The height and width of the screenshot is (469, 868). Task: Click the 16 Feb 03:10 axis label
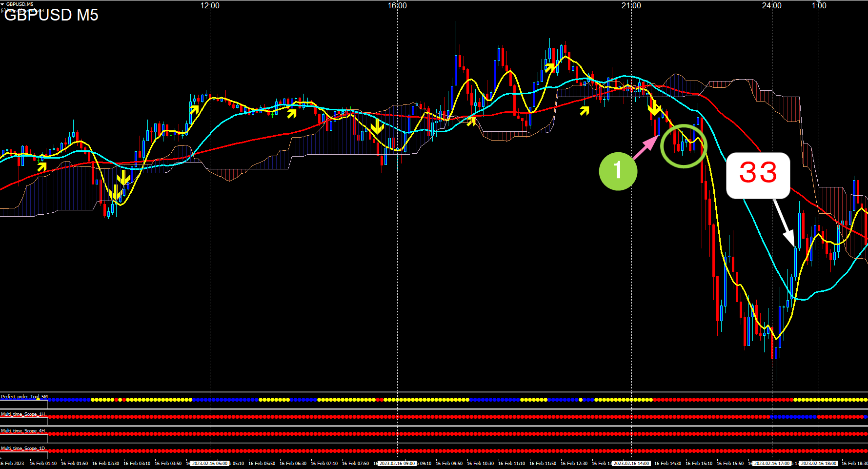point(137,464)
